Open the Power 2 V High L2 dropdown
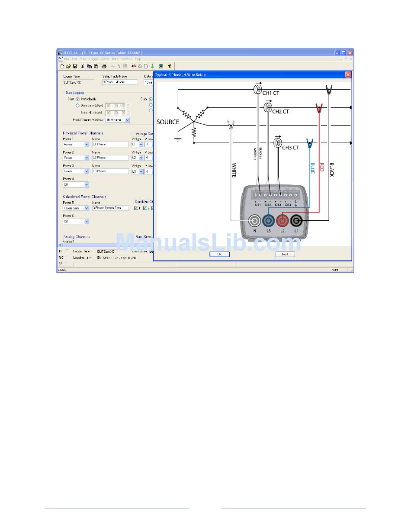Viewport: 411px width, 532px height. tap(141, 158)
